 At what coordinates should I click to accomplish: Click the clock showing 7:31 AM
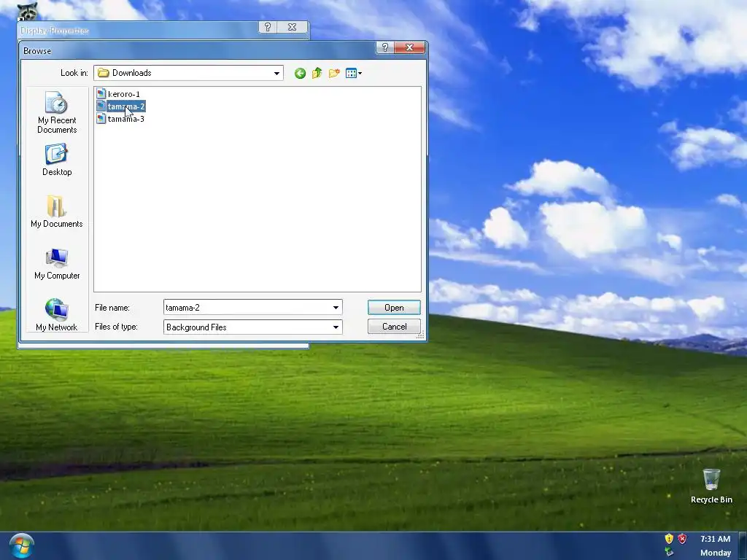pos(715,539)
